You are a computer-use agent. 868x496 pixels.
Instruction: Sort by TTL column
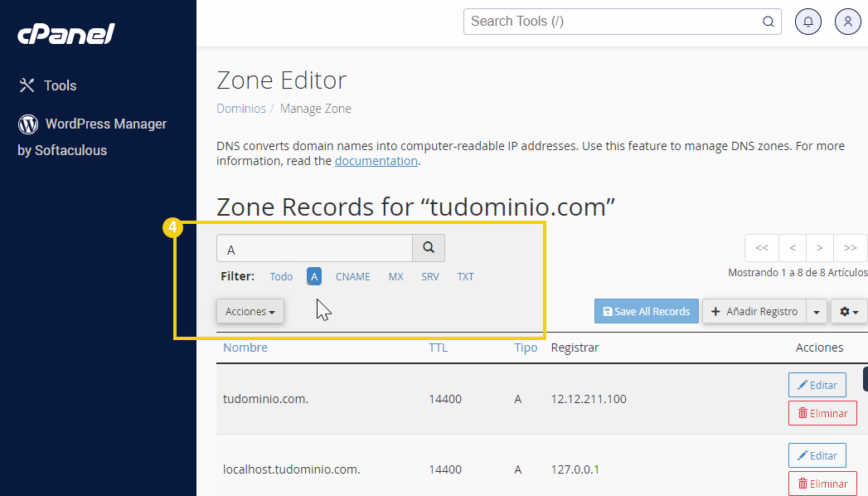[x=438, y=348]
